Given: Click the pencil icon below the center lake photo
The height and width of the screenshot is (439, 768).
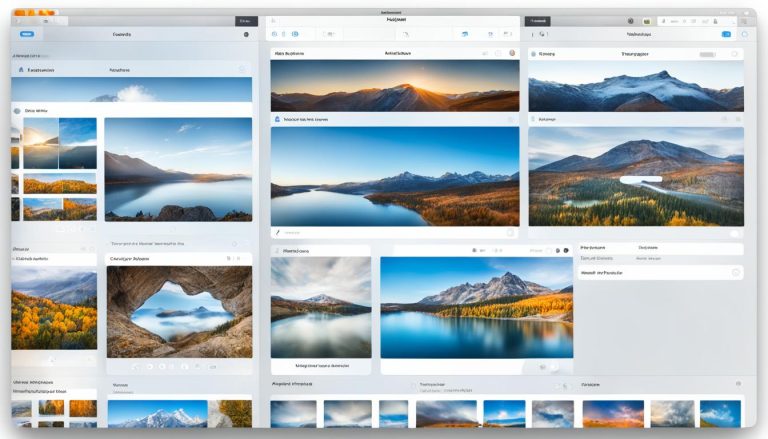Looking at the screenshot, I should tap(277, 233).
